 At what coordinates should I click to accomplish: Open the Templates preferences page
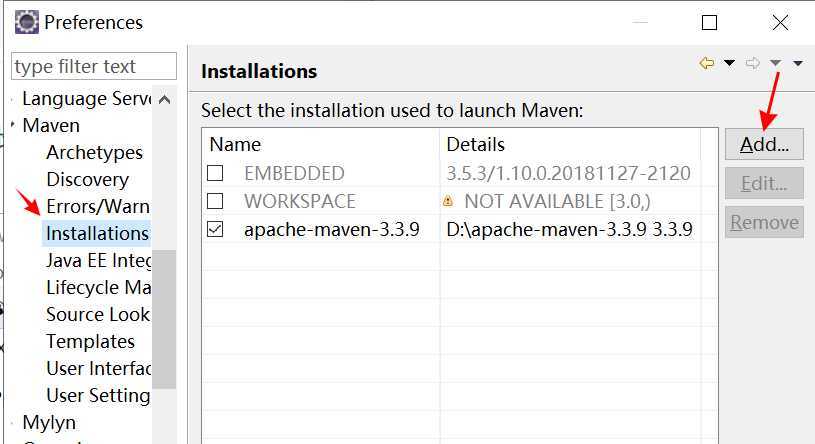(x=90, y=341)
